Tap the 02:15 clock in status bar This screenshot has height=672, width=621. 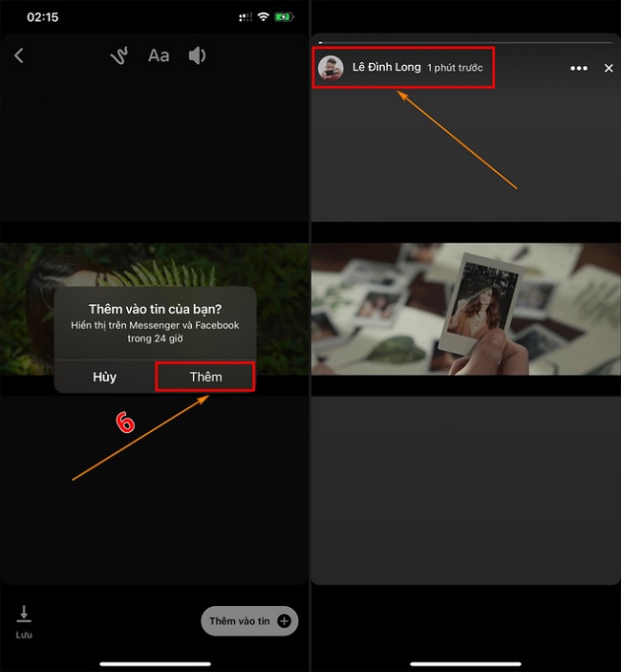point(42,17)
